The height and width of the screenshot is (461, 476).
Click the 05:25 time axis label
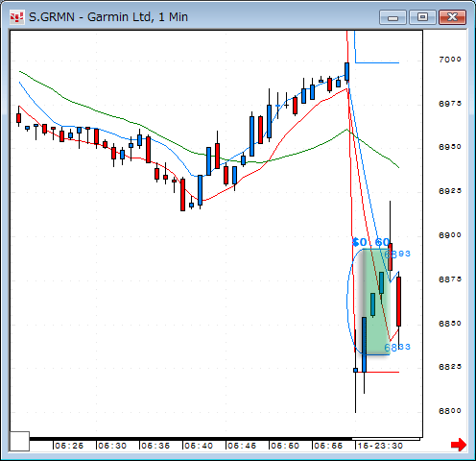(x=69, y=446)
